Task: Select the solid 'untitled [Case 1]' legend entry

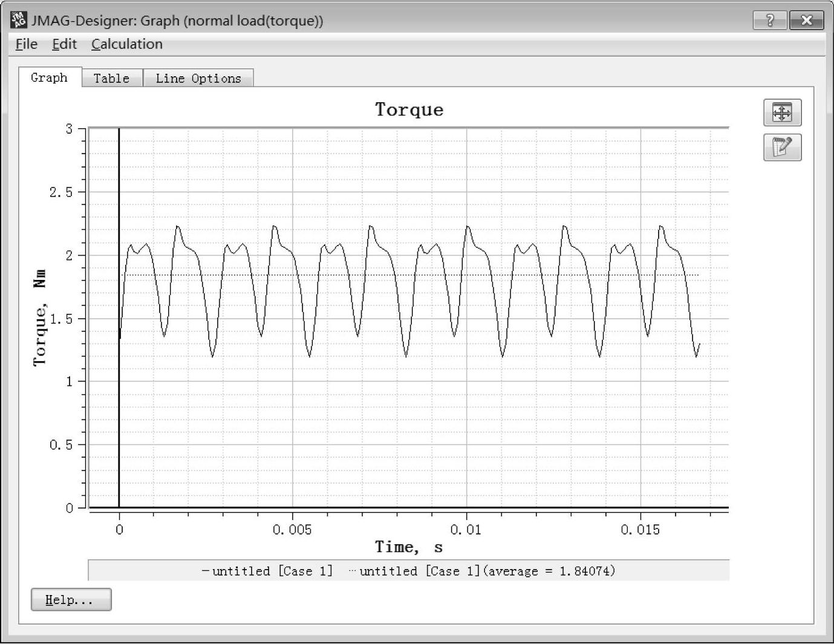Action: coord(267,571)
